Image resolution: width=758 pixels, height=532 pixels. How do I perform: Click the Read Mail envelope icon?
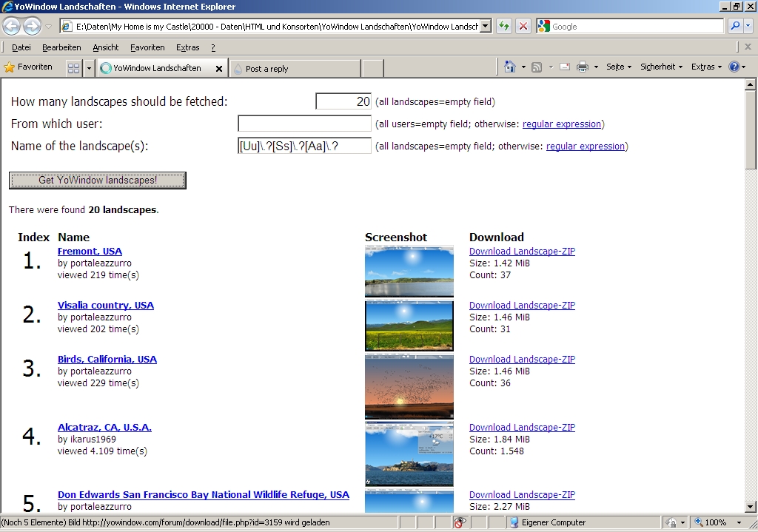point(563,66)
